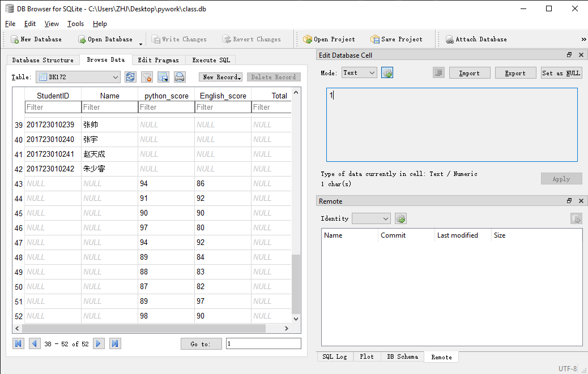588x374 pixels.
Task: Select the Browse Data tab
Action: (x=106, y=59)
